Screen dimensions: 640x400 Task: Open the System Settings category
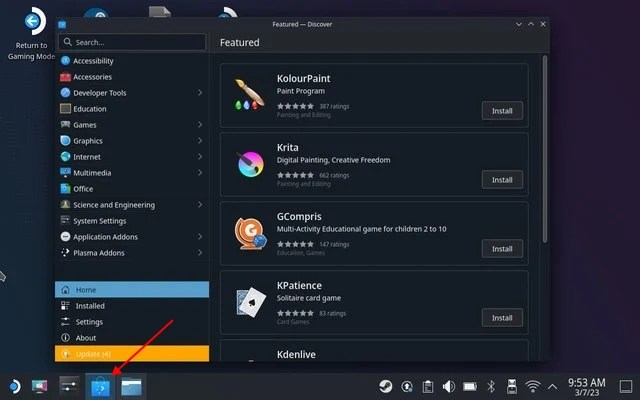click(x=132, y=220)
